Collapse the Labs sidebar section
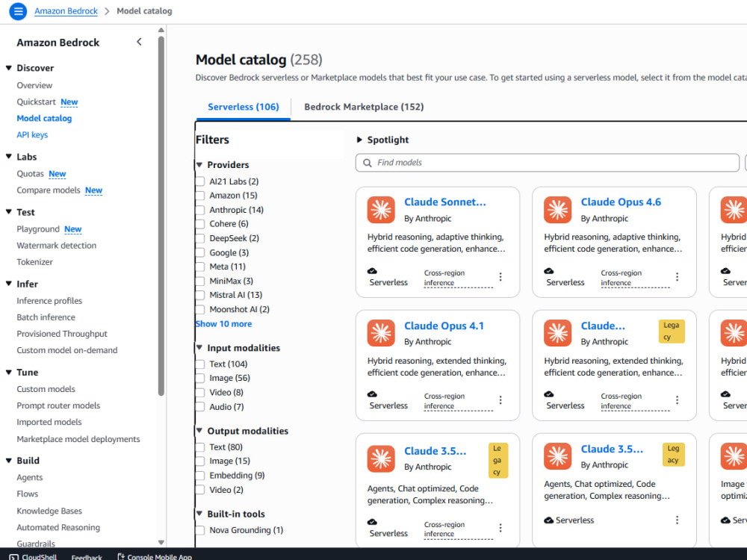Screen dimensions: 747x560 coord(8,157)
